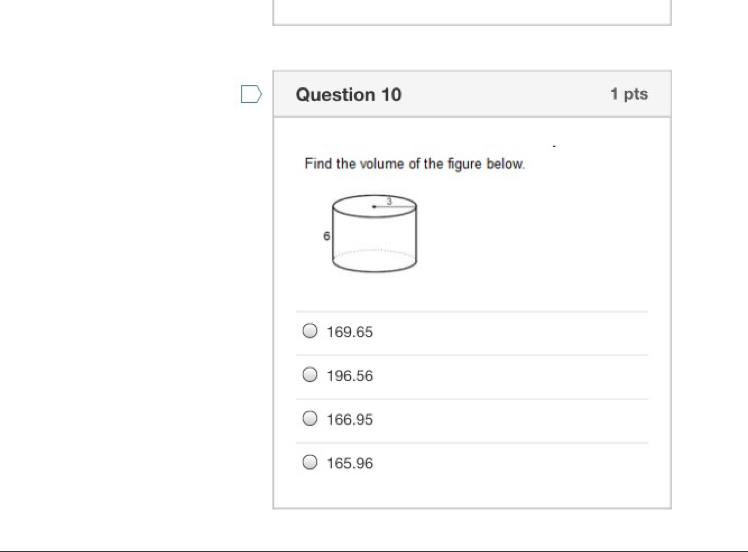Screen dimensions: 748x552
Task: Click the height label 6 beside cylinder
Action: pyautogui.click(x=325, y=236)
